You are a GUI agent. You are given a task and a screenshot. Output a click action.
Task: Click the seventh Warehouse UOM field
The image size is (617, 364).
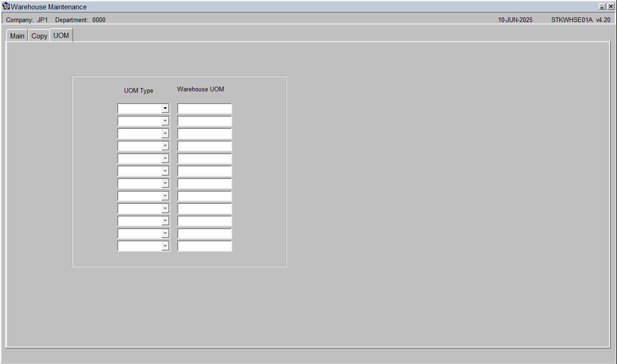[205, 184]
